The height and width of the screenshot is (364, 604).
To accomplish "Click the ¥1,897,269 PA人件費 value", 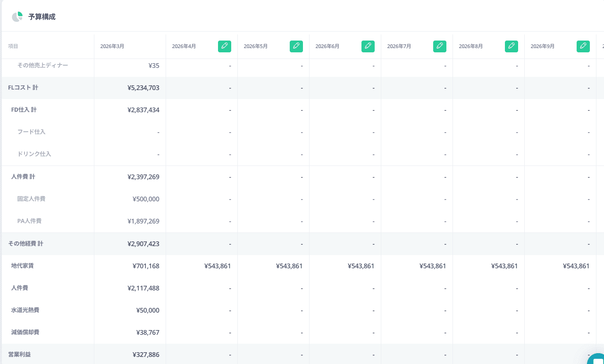I will pyautogui.click(x=143, y=221).
